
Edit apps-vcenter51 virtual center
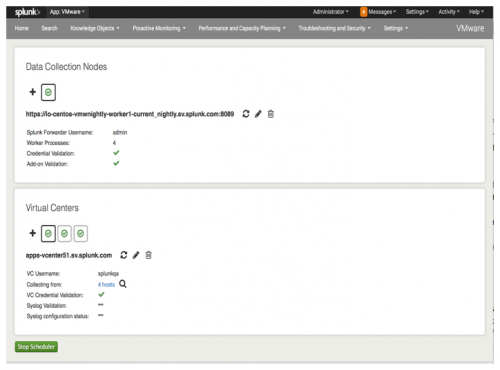[136, 255]
